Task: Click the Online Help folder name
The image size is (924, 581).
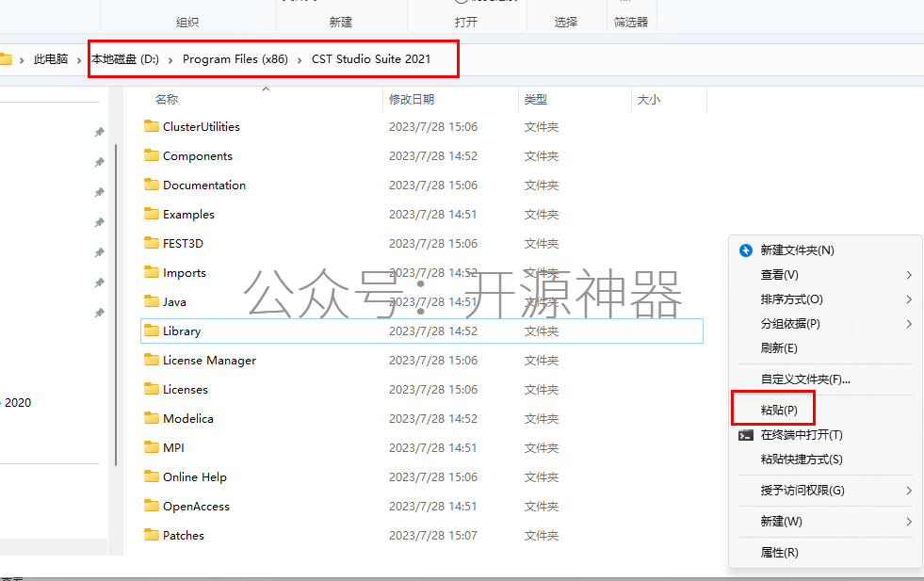Action: point(194,476)
